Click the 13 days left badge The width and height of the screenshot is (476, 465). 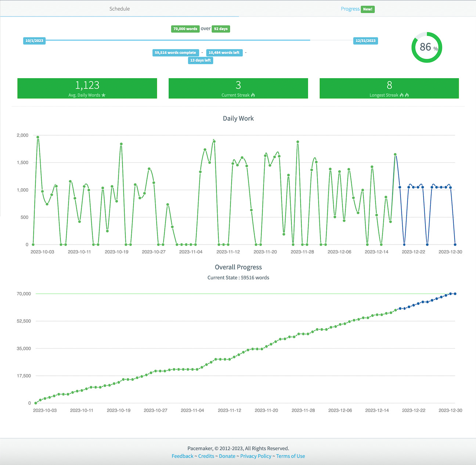[x=201, y=60]
